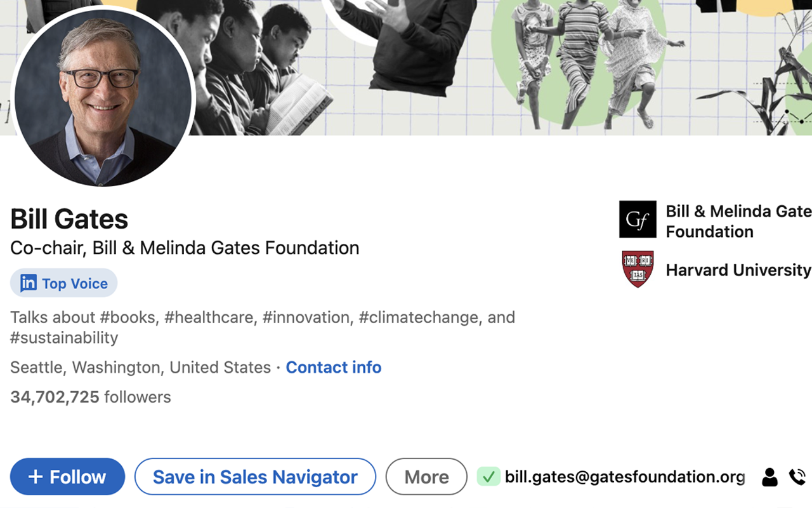Image resolution: width=812 pixels, height=508 pixels.
Task: Open the Contact info link
Action: (333, 368)
